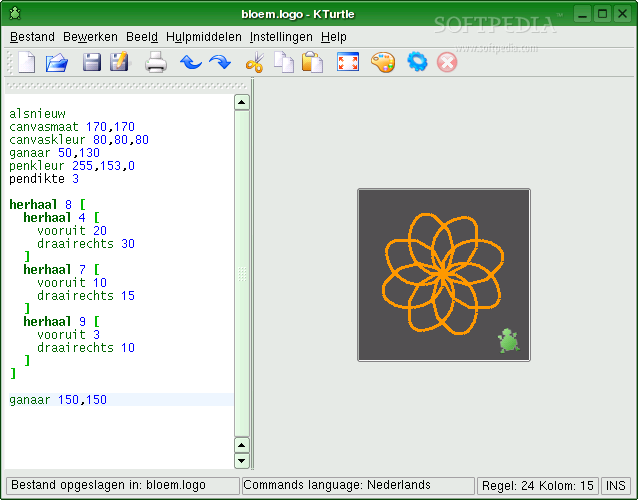Open the Instellingen menu
This screenshot has height=500, width=638.
[x=281, y=36]
